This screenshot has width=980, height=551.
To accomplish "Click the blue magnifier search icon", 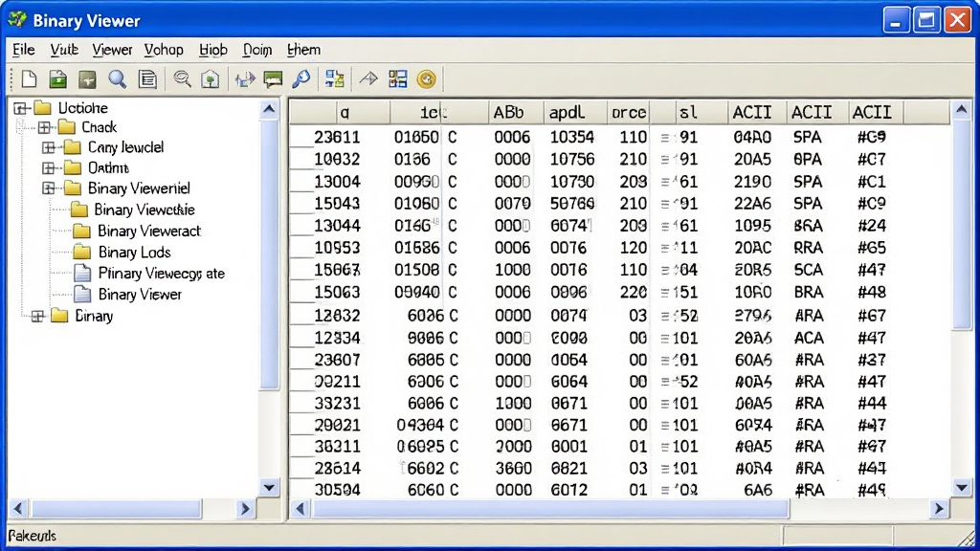I will [117, 79].
